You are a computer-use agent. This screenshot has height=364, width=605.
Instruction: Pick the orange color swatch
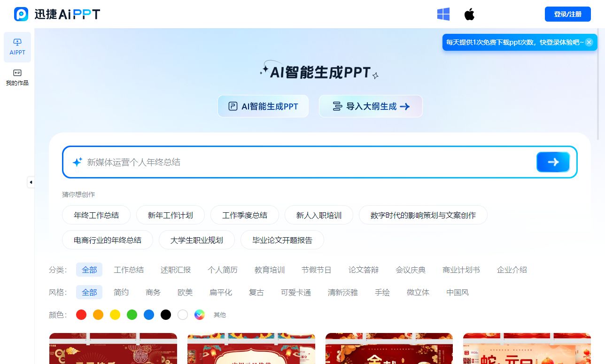[x=98, y=315]
